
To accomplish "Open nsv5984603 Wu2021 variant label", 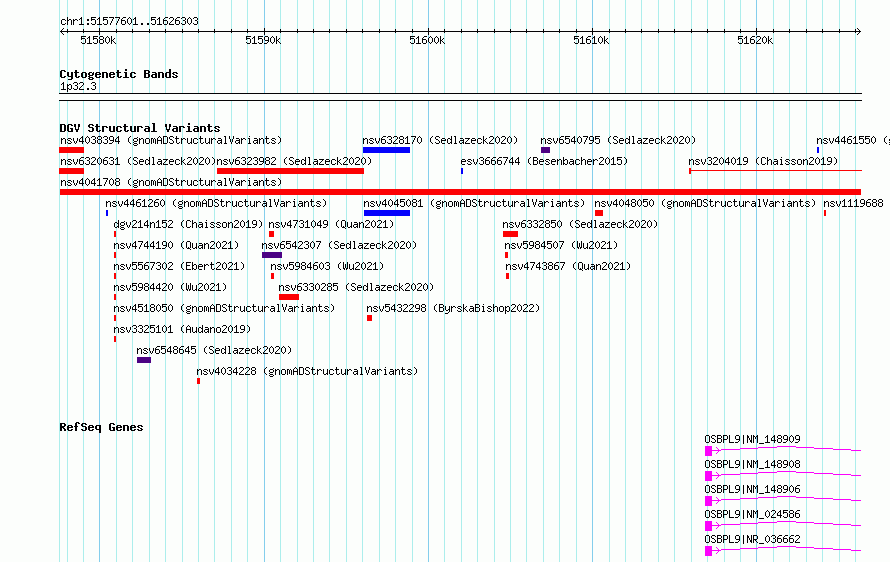I will click(327, 266).
